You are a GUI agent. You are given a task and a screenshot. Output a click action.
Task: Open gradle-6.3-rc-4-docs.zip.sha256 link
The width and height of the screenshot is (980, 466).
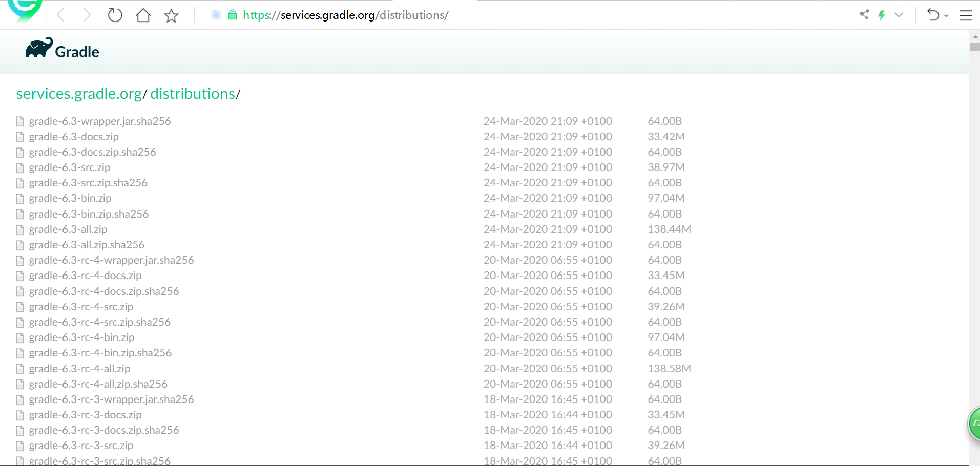pyautogui.click(x=104, y=291)
